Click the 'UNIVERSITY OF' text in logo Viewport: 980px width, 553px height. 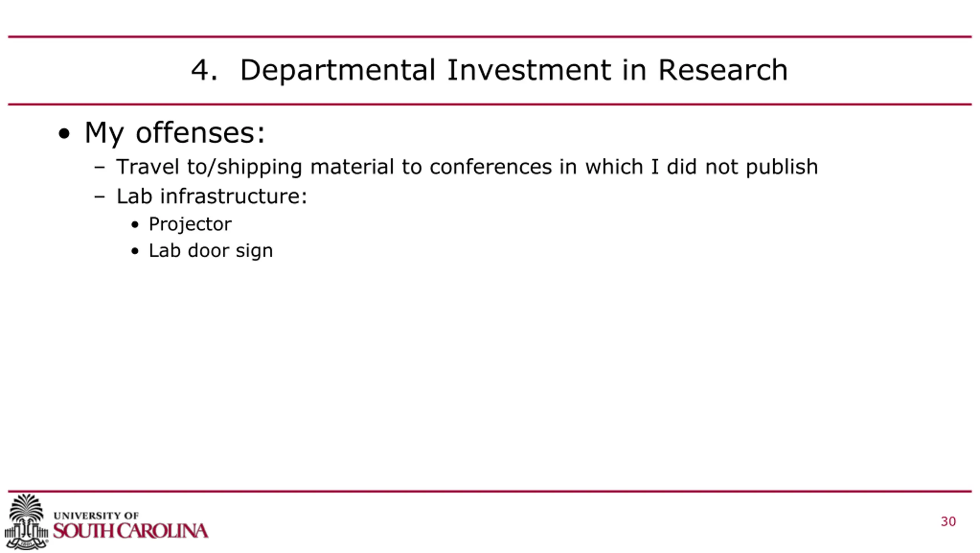tap(96, 515)
